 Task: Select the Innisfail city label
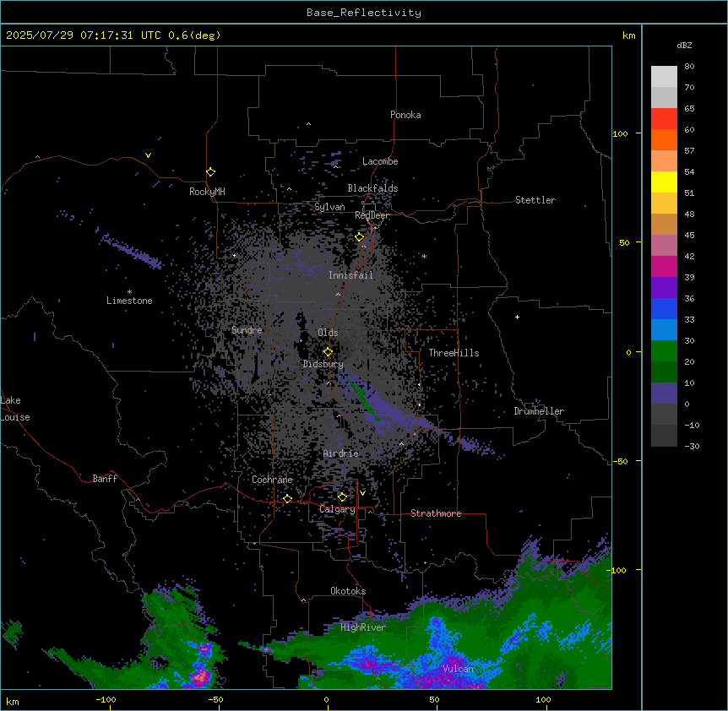[x=350, y=275]
